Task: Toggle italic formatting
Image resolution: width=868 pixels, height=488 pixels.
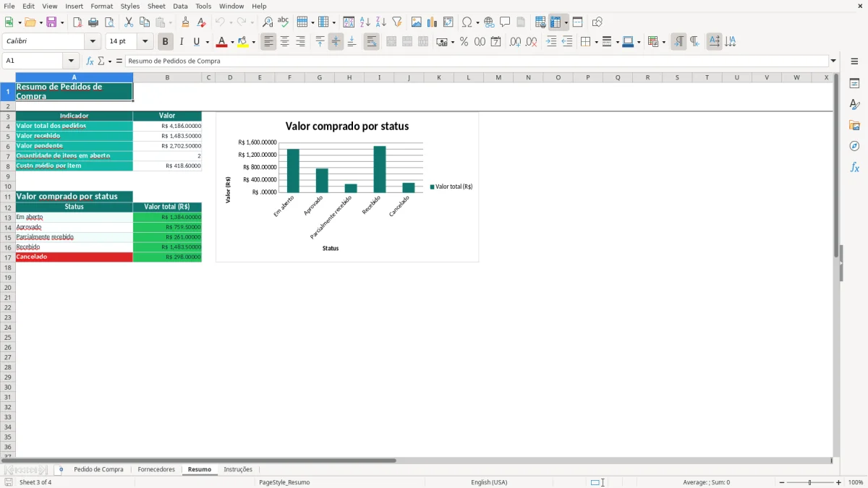Action: point(182,42)
